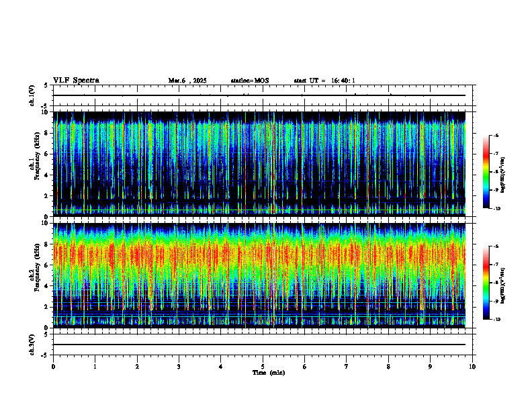Click the ch.1 voltage waveform trace
This screenshot has height=411, width=532.
click(259, 95)
